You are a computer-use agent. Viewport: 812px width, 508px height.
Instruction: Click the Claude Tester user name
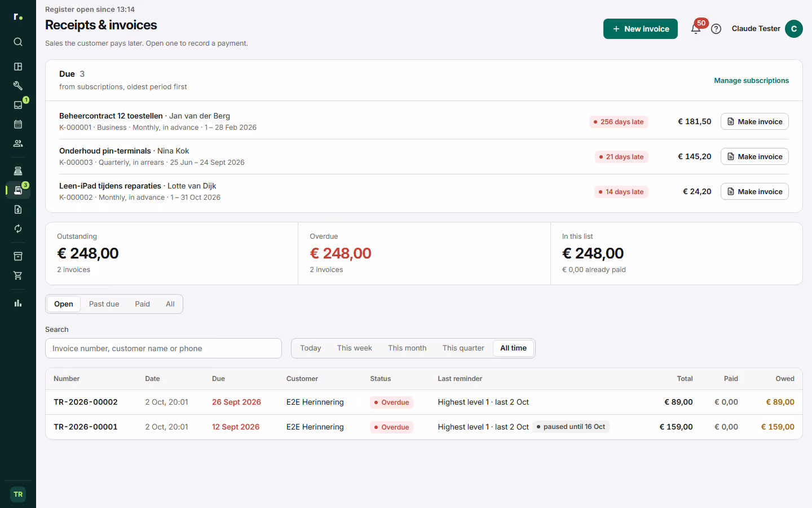[756, 29]
